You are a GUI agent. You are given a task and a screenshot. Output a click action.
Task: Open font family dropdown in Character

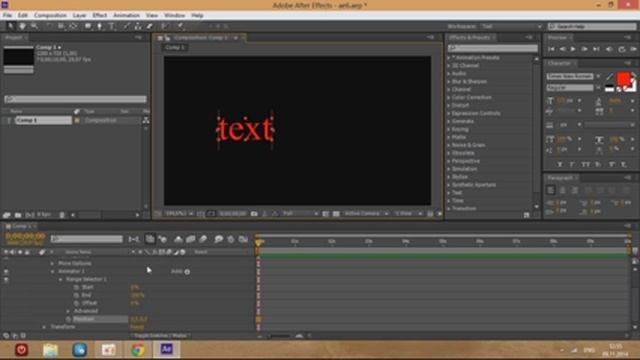click(x=598, y=76)
